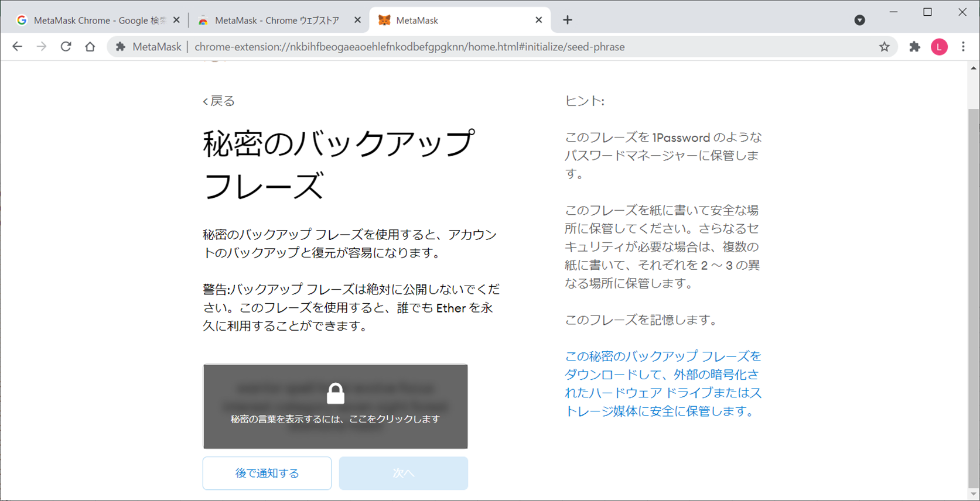The image size is (980, 501).
Task: Click the このフレーズを記憶します。 text
Action: click(x=641, y=320)
